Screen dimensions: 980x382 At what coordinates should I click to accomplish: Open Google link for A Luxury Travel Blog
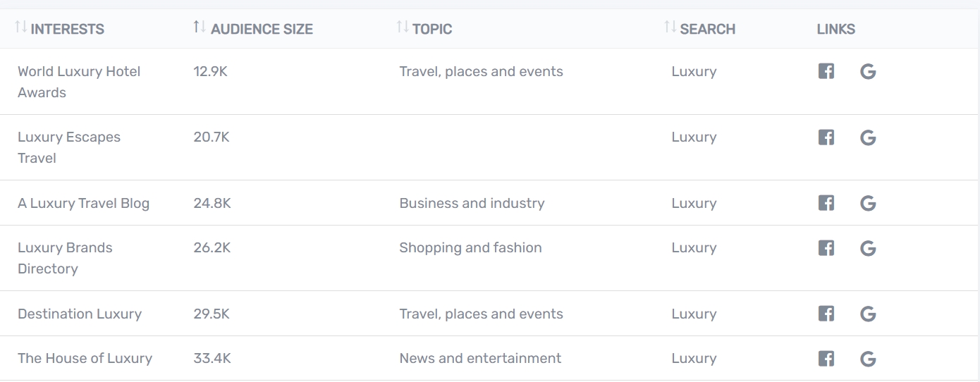868,203
